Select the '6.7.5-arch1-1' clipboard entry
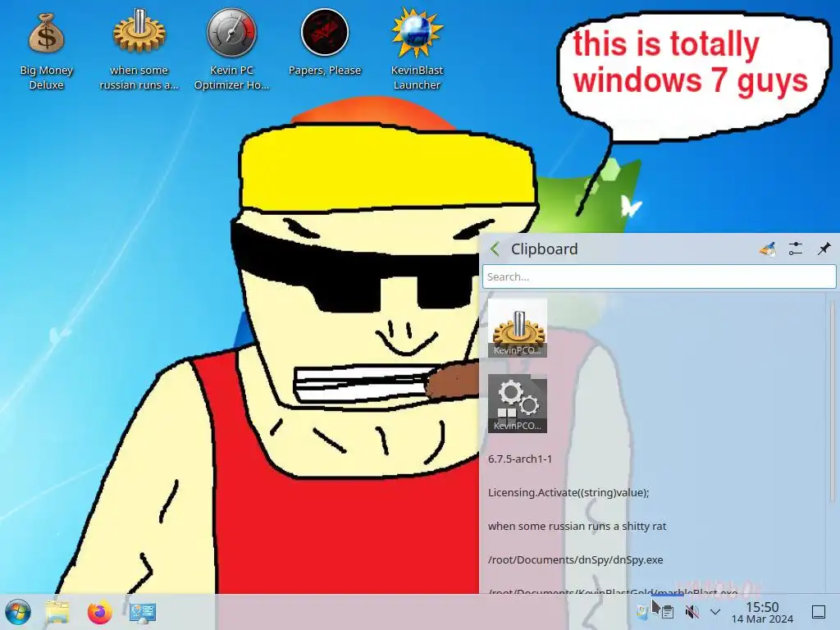This screenshot has height=630, width=840. (x=519, y=459)
